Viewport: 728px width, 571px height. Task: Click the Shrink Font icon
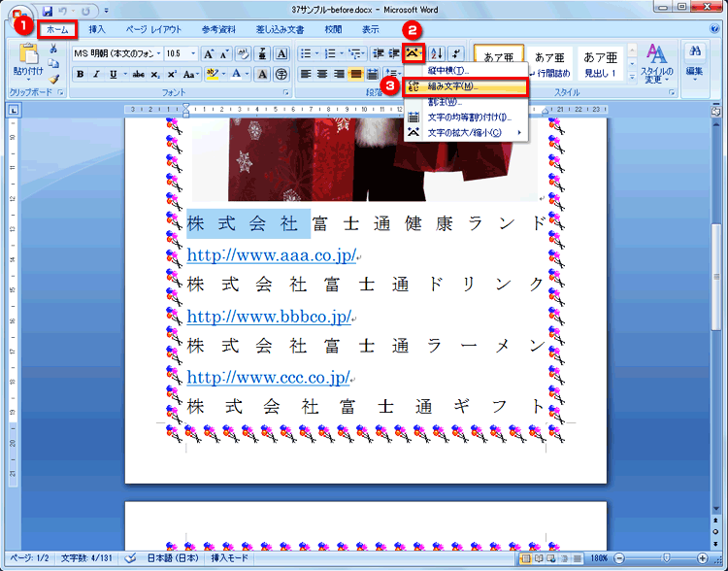(224, 54)
